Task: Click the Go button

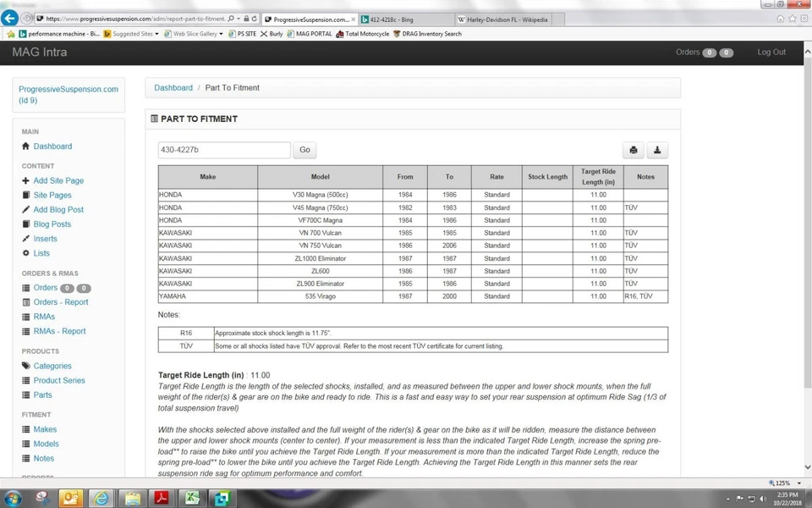Action: (304, 150)
